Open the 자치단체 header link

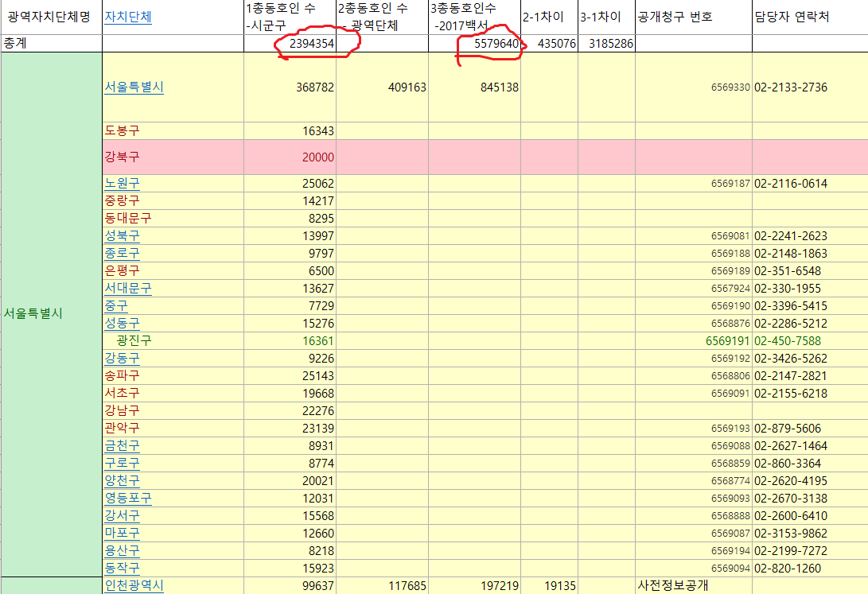(128, 17)
